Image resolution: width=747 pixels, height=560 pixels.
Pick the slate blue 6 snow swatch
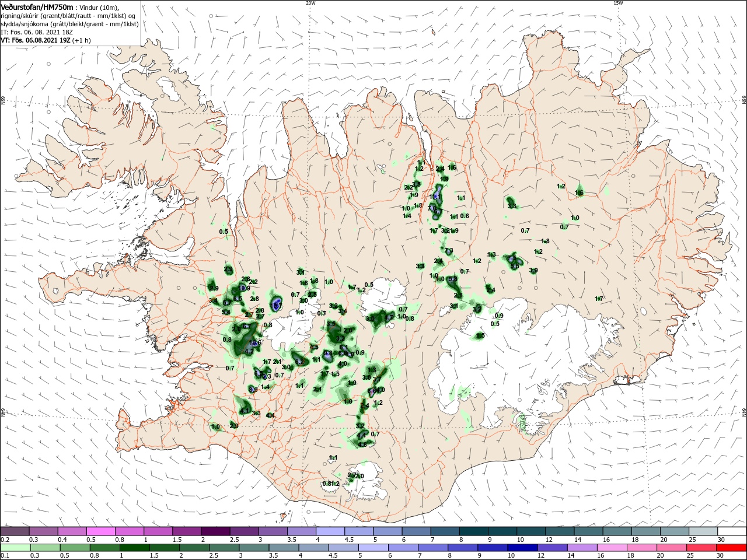416,531
